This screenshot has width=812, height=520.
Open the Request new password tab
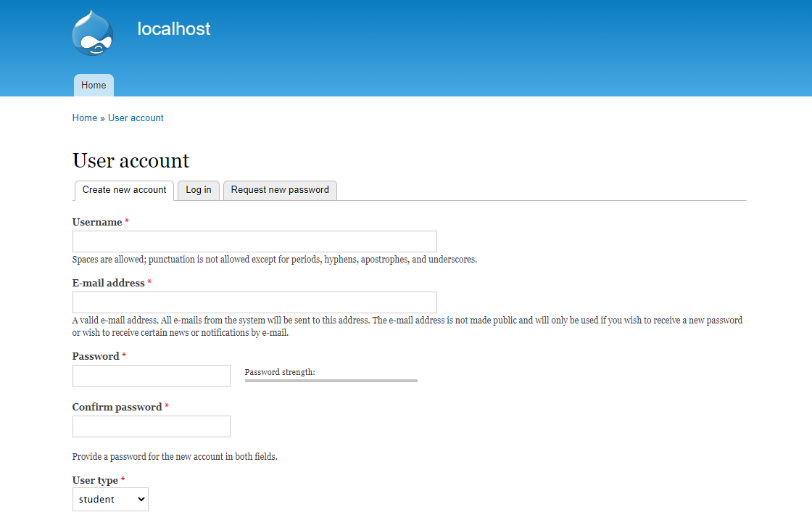click(280, 189)
